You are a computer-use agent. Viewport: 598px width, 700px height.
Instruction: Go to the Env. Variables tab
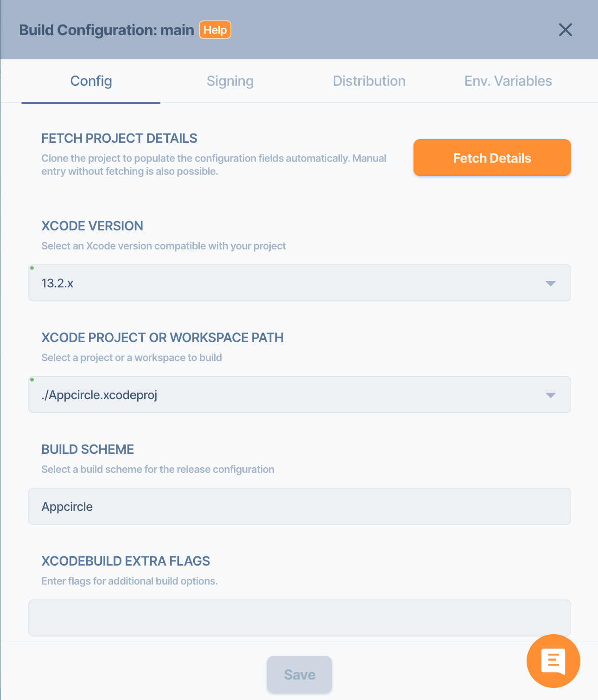point(508,81)
